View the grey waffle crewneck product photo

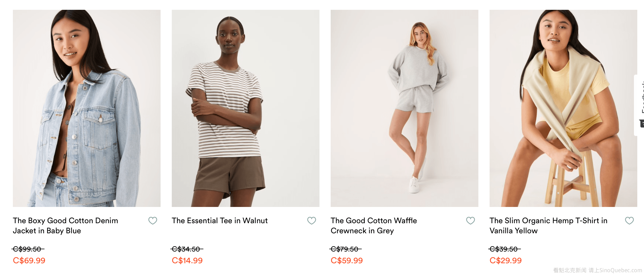(405, 108)
